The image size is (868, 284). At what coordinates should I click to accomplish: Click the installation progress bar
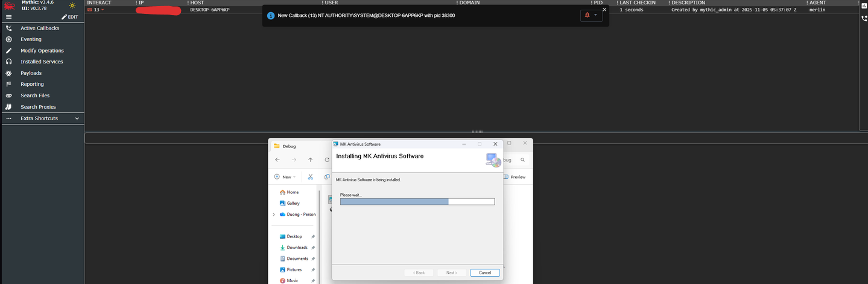[x=417, y=202]
